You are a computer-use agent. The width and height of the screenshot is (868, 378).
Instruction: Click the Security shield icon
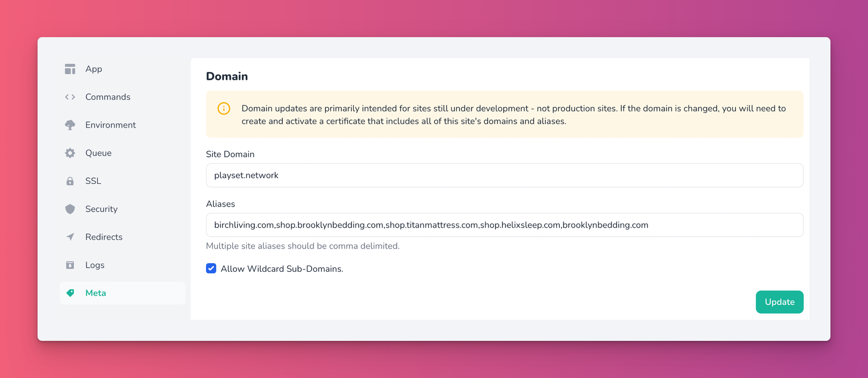[70, 209]
